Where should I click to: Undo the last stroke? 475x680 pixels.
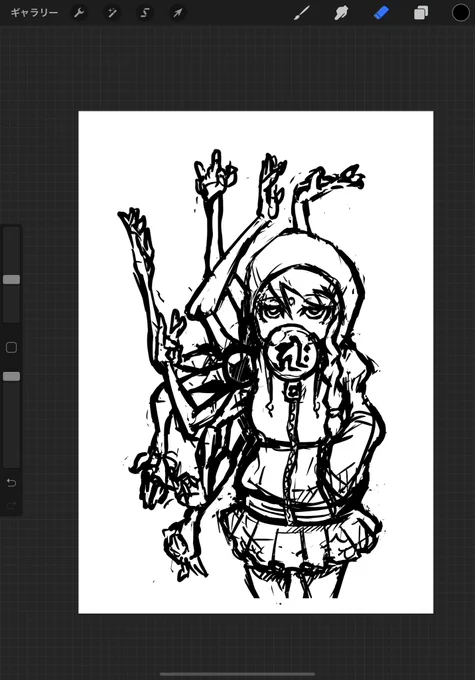tap(12, 482)
